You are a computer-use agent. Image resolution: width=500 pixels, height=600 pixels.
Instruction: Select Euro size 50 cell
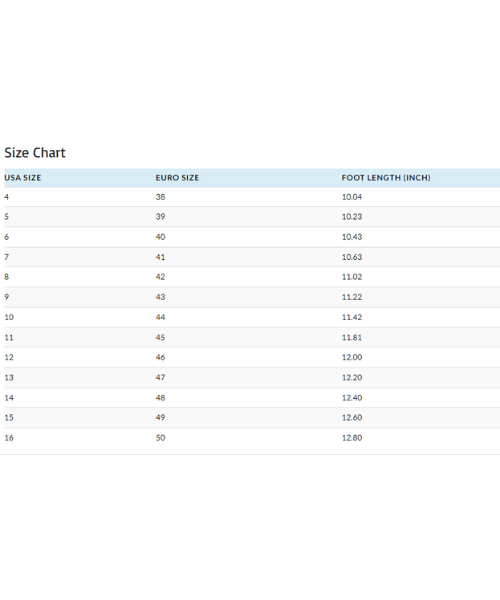point(160,438)
